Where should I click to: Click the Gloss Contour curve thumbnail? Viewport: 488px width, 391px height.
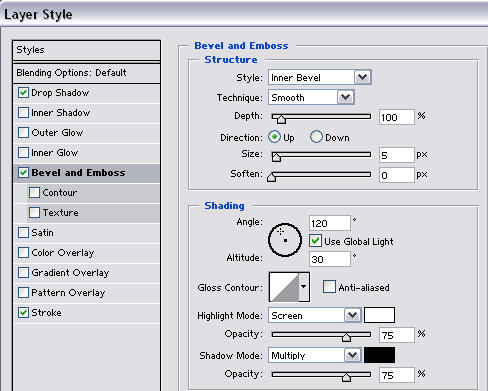point(284,287)
